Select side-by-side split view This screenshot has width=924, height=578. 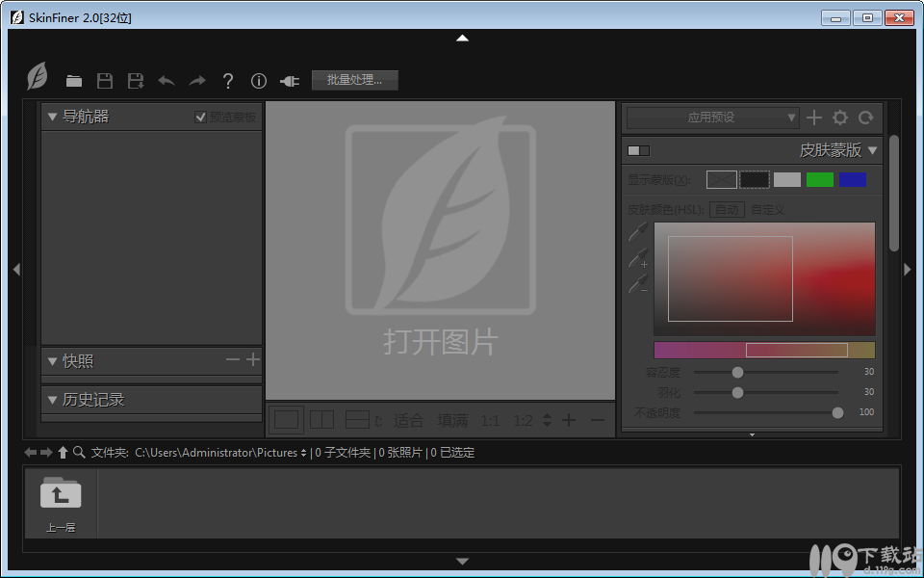(321, 420)
